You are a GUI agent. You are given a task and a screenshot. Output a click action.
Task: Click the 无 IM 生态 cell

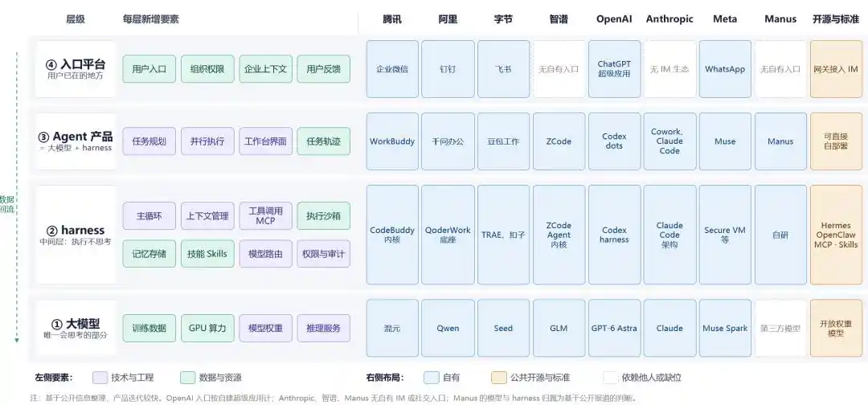(x=669, y=69)
